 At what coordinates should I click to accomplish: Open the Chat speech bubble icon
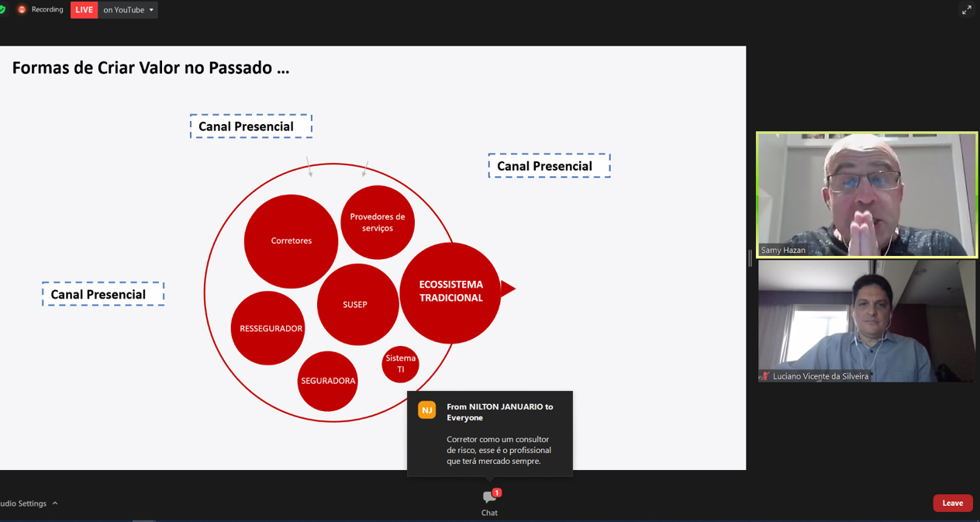(489, 497)
